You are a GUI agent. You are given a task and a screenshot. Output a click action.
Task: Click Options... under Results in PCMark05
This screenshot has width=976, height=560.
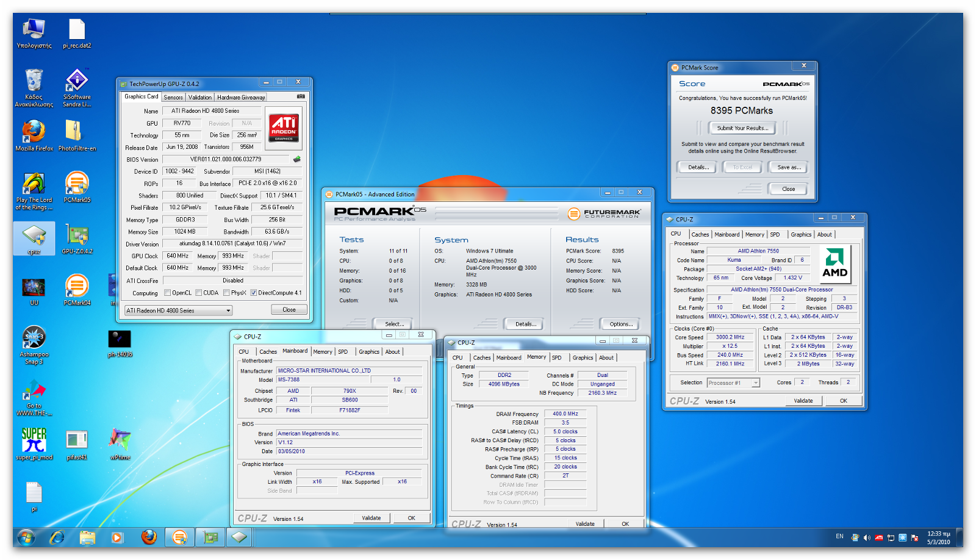(x=620, y=324)
